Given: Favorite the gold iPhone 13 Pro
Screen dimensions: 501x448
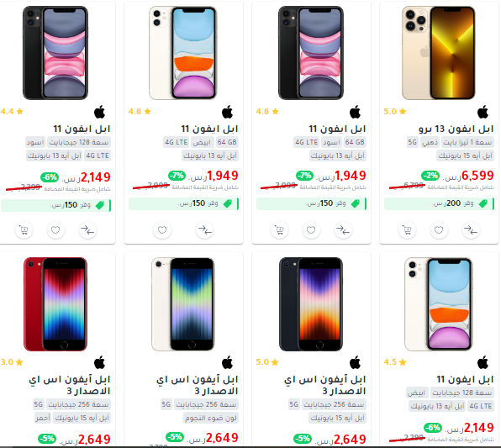Looking at the screenshot, I should (x=439, y=229).
